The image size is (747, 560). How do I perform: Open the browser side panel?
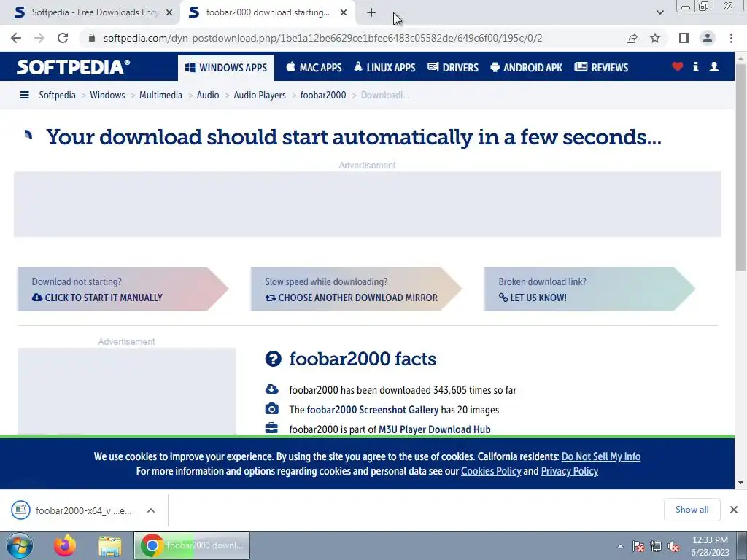[x=684, y=38]
